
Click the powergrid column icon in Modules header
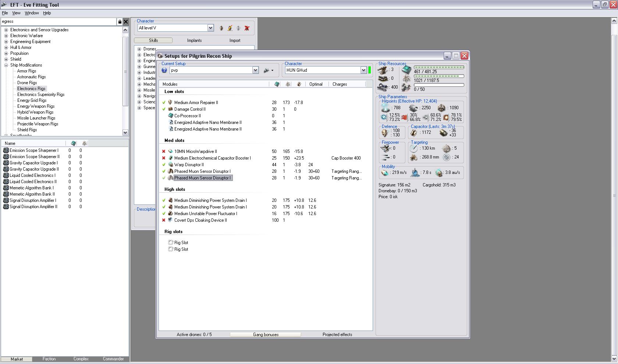pos(288,84)
